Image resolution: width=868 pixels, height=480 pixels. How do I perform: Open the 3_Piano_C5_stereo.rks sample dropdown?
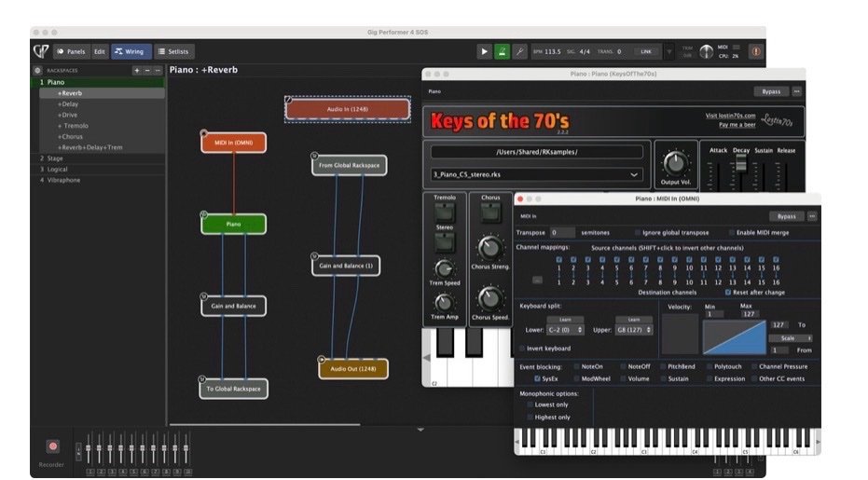click(x=537, y=174)
